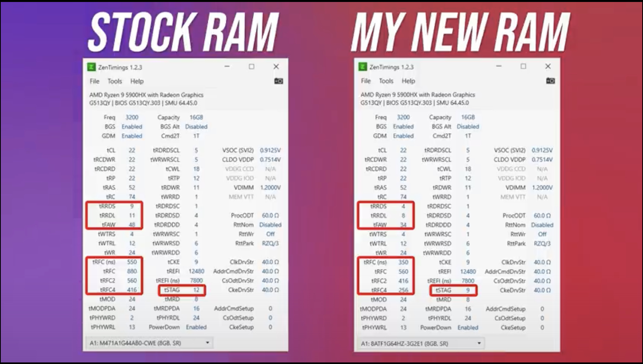Click tRFC value 560 in My New RAM window
643x364 pixels.
(403, 272)
